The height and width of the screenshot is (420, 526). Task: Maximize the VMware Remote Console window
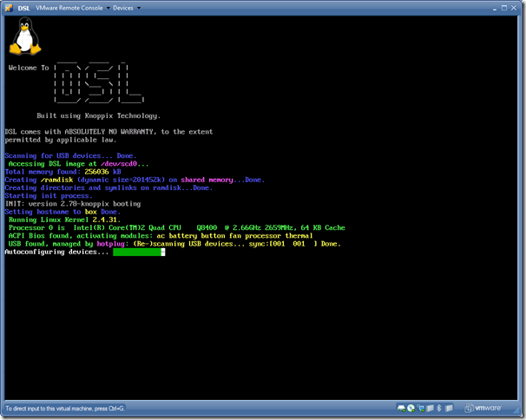coord(504,8)
